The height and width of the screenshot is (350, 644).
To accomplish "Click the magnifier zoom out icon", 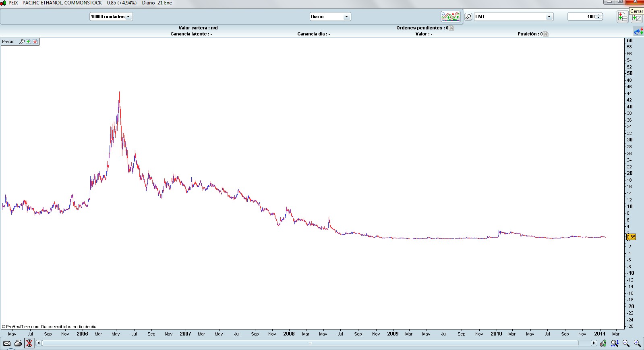I will 626,343.
